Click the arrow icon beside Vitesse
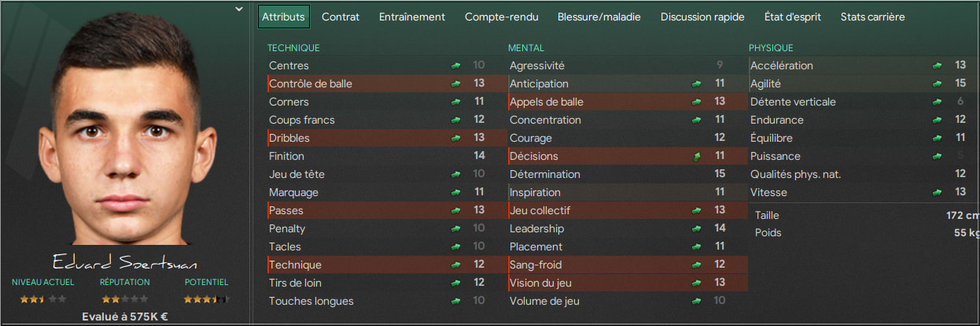Viewport: 980px width, 326px height. click(937, 193)
